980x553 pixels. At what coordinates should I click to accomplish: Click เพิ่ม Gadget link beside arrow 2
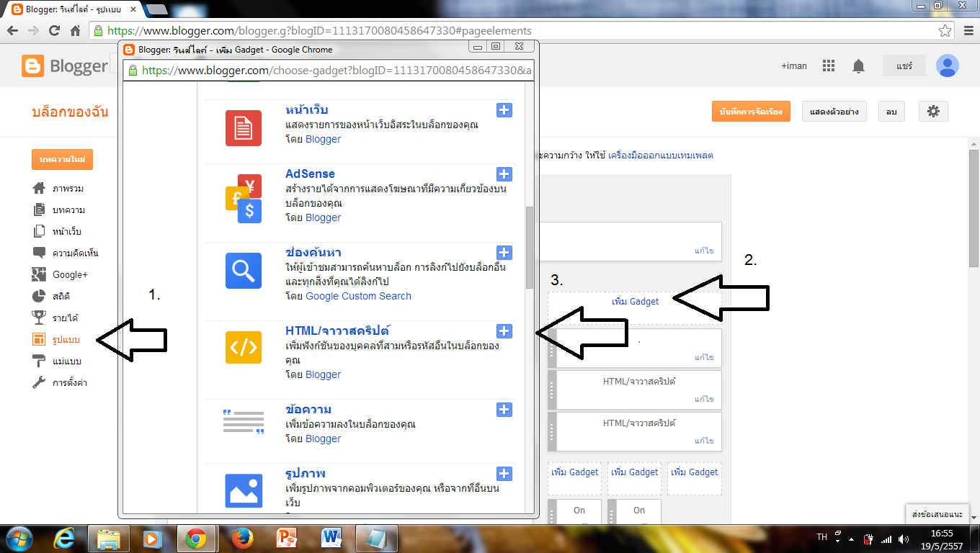click(635, 302)
